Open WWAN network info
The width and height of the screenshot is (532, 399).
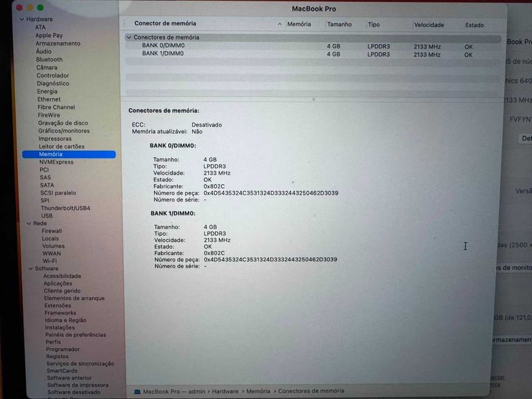51,254
